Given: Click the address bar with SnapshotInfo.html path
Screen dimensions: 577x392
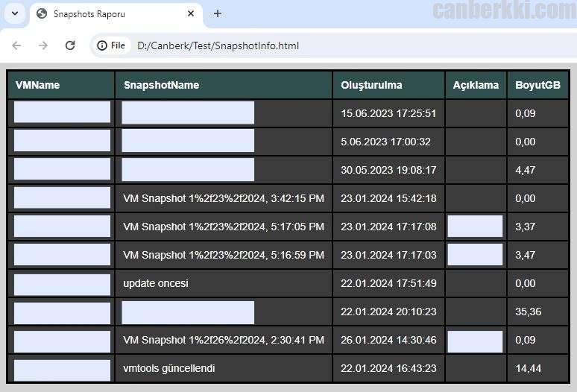Looking at the screenshot, I should (x=218, y=46).
